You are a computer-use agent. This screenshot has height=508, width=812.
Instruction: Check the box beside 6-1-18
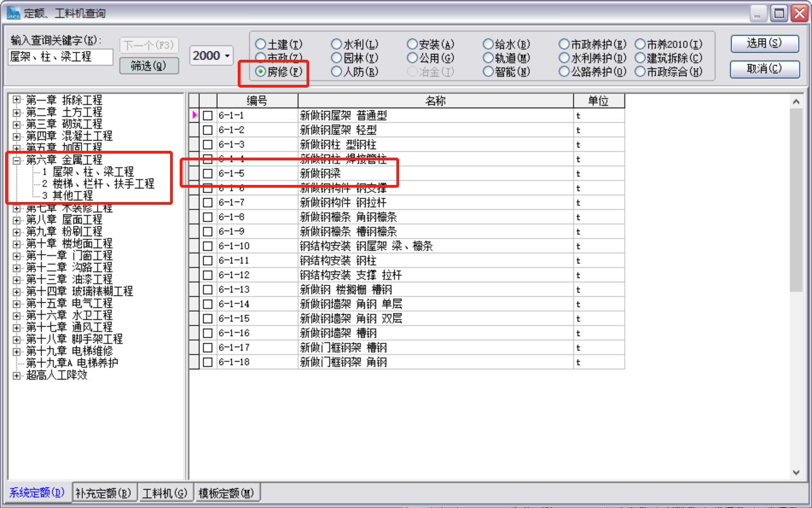[x=208, y=362]
